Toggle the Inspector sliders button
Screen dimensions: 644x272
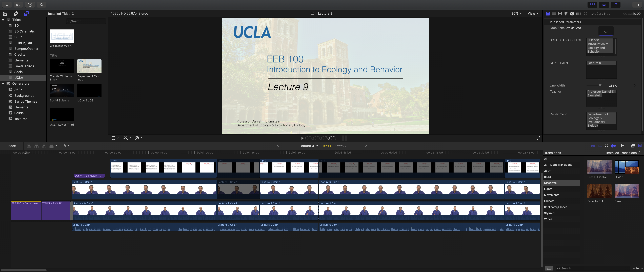click(x=615, y=5)
